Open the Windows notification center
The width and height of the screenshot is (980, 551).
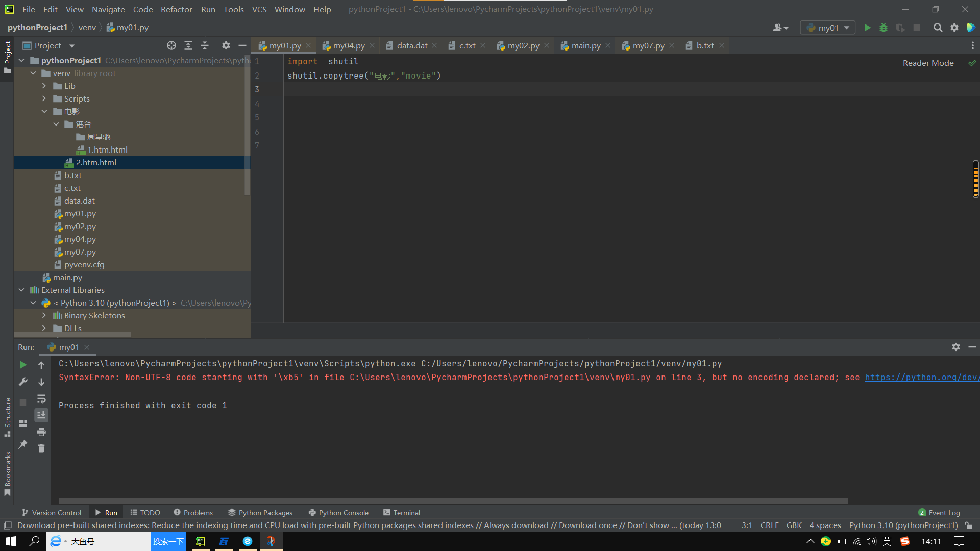[x=959, y=541]
